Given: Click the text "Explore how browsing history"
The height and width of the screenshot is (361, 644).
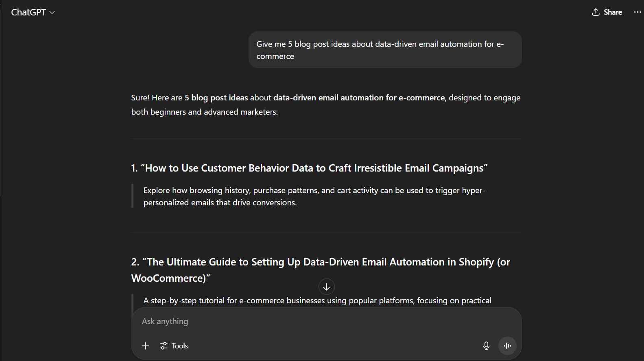Looking at the screenshot, I should pyautogui.click(x=197, y=190).
